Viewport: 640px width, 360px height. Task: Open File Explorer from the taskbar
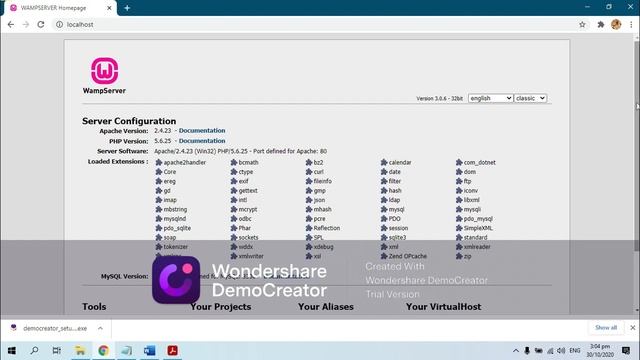[x=80, y=351]
